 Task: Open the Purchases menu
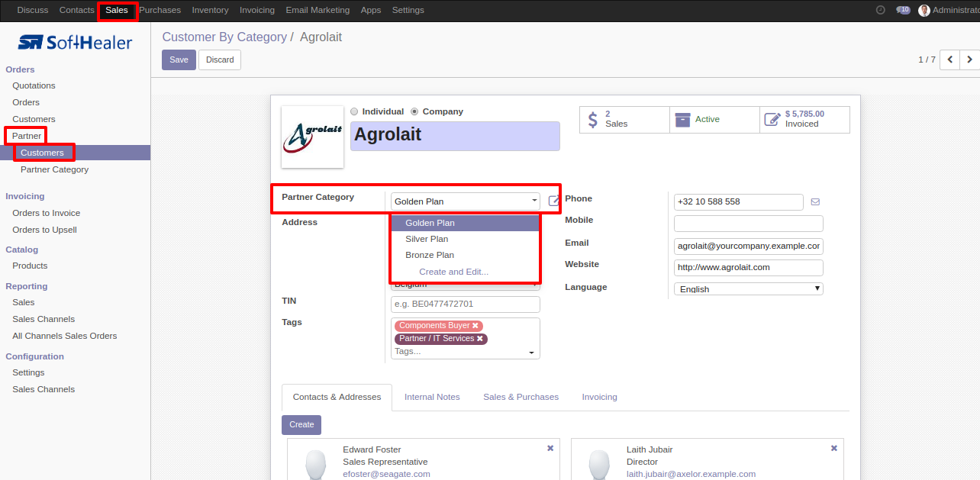pyautogui.click(x=160, y=10)
